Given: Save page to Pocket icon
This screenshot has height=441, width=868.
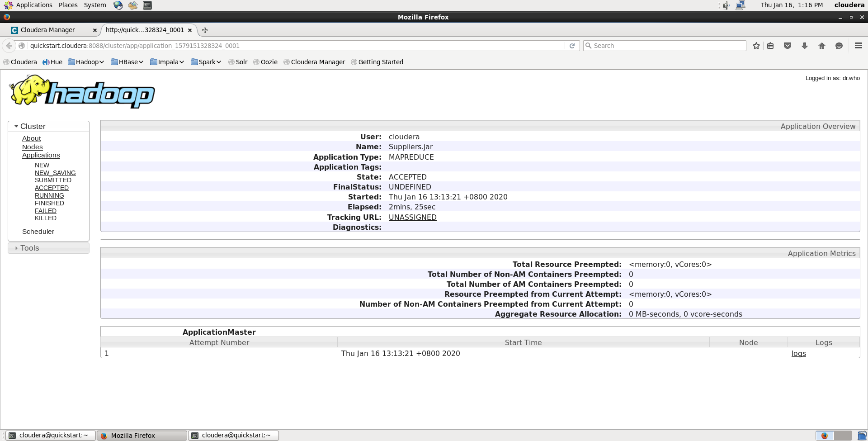Looking at the screenshot, I should [x=788, y=46].
